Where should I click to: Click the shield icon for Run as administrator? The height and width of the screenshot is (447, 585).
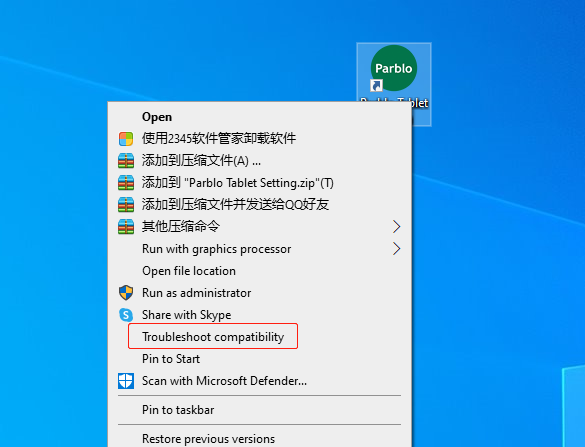pyautogui.click(x=126, y=293)
